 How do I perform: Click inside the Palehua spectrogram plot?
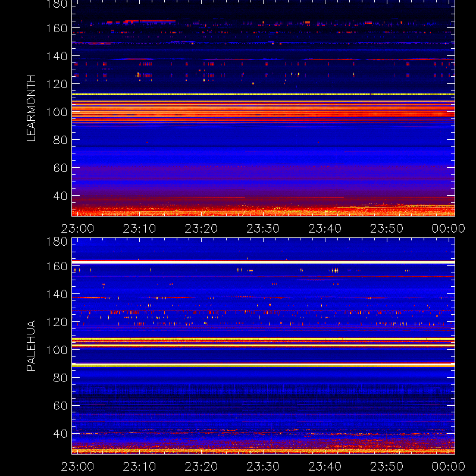coord(263,346)
